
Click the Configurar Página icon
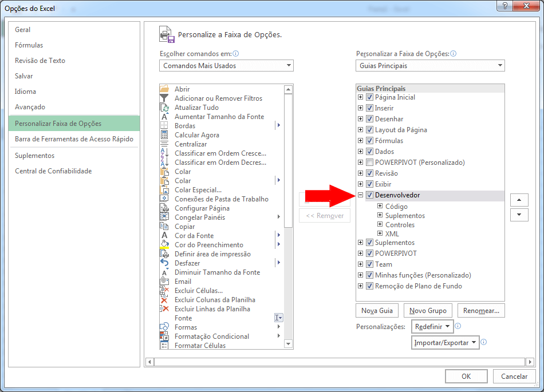click(x=164, y=208)
